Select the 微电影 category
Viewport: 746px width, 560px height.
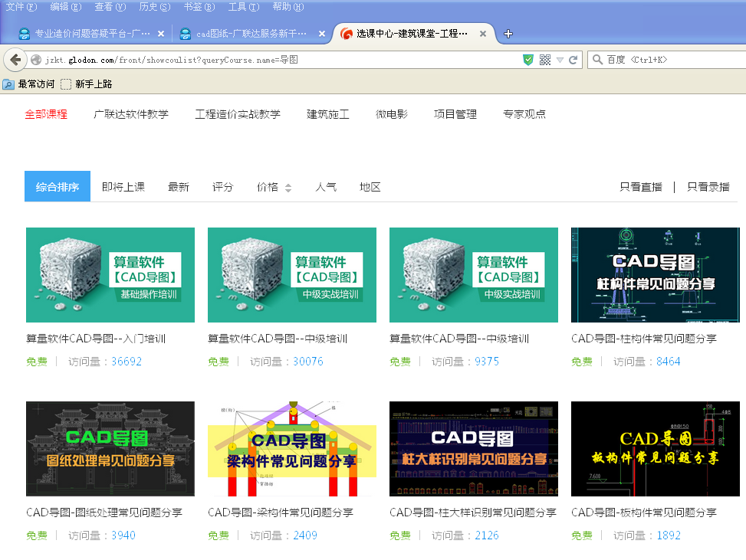click(x=392, y=114)
